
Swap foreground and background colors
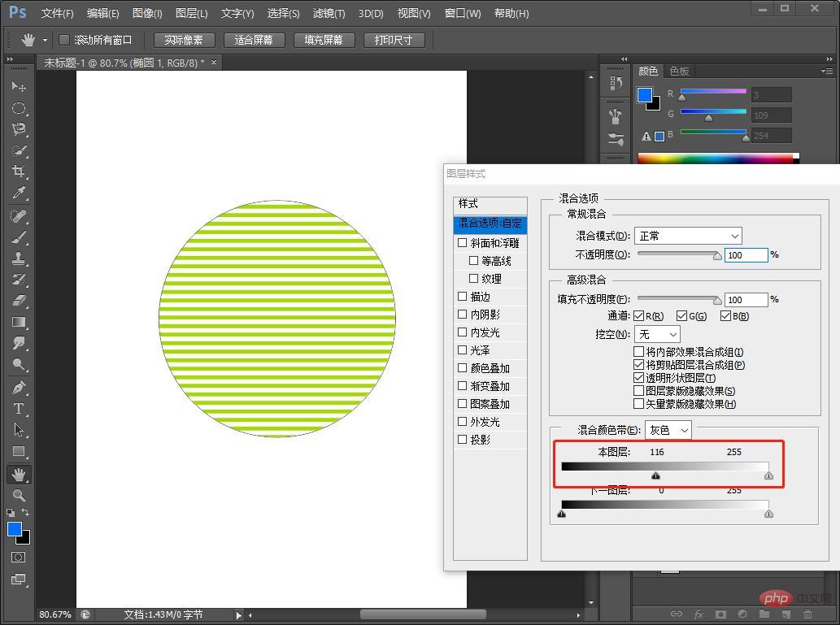[24, 512]
